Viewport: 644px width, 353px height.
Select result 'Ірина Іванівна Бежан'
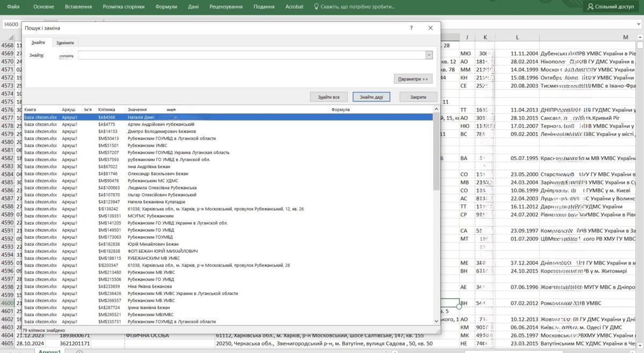(x=228, y=307)
